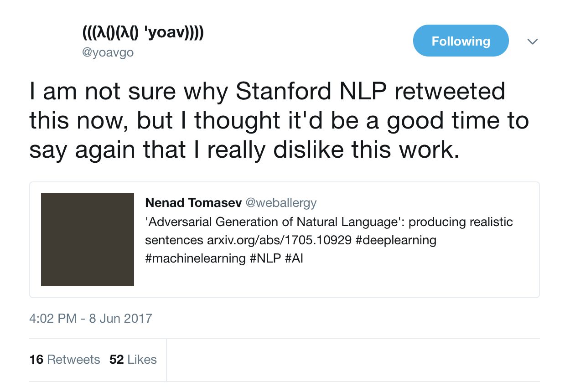Toggle the Following button

tap(461, 41)
